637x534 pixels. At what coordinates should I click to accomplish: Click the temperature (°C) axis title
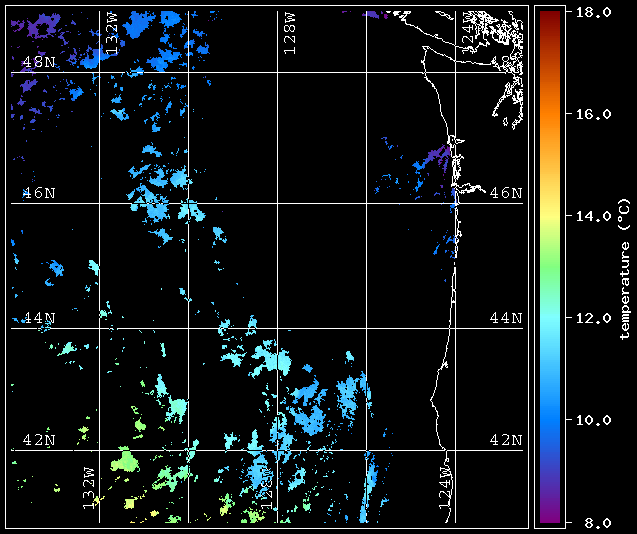[624, 269]
